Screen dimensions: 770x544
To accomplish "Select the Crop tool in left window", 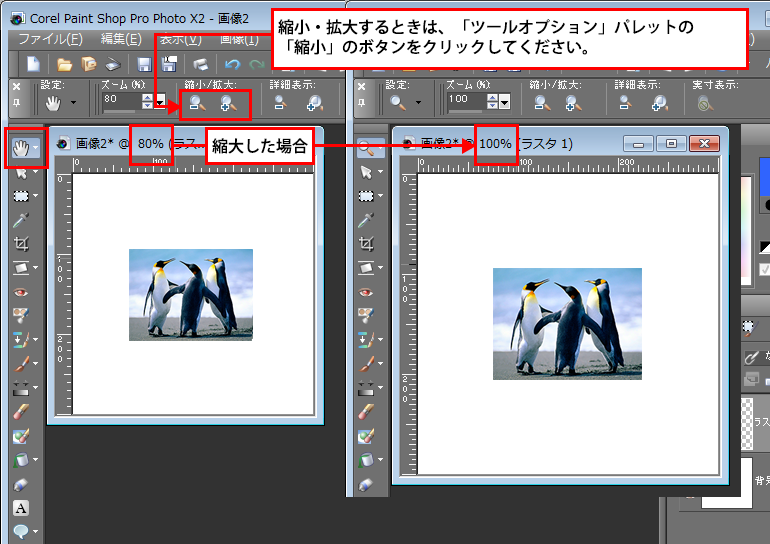I will coord(21,244).
